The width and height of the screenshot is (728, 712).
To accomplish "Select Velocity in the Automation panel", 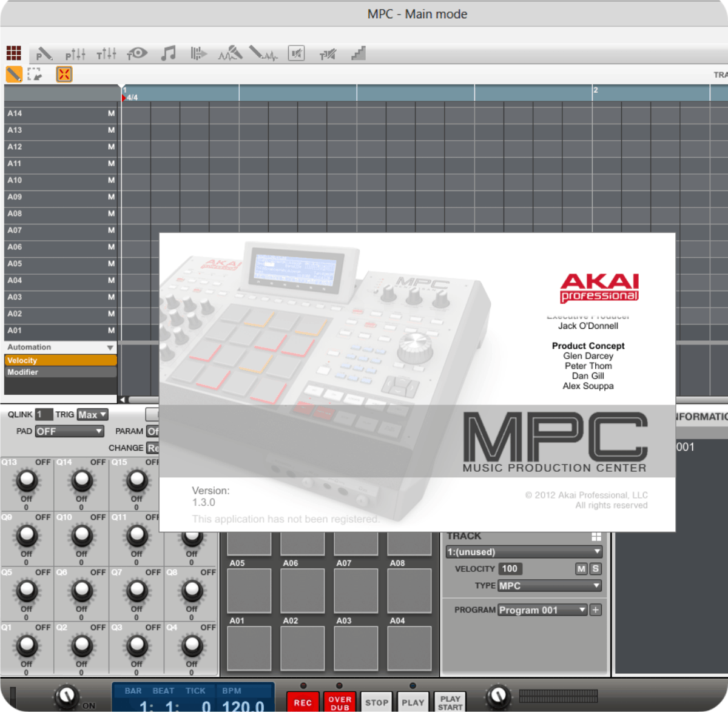I will pyautogui.click(x=60, y=360).
